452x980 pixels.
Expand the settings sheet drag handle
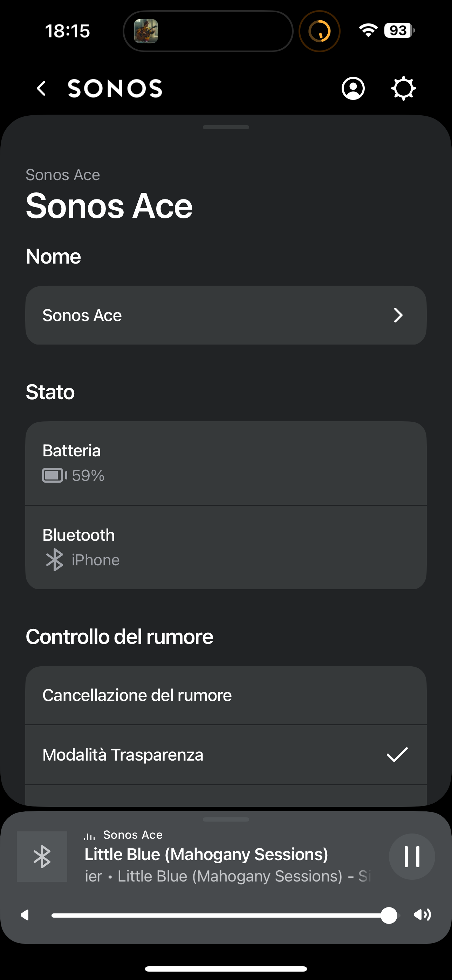pyautogui.click(x=226, y=128)
